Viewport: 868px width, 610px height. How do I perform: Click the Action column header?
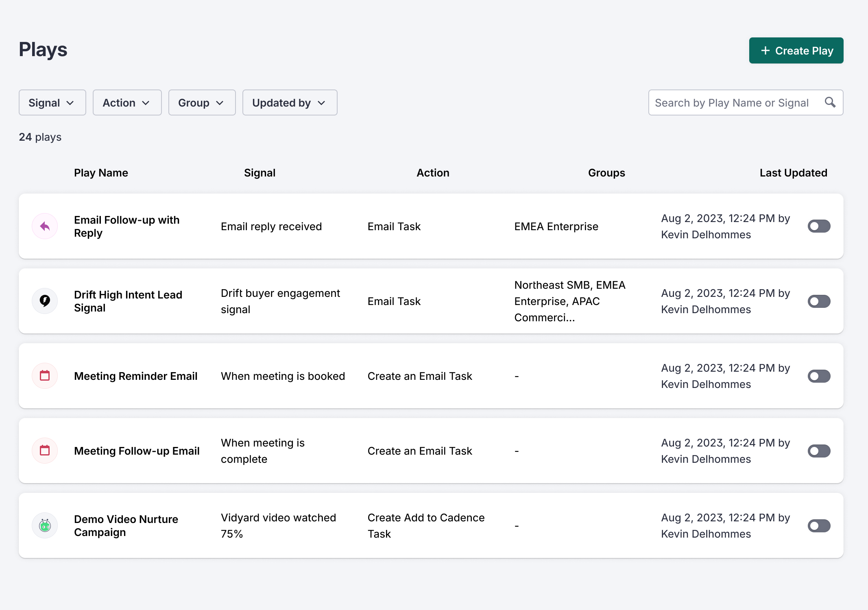(x=433, y=173)
